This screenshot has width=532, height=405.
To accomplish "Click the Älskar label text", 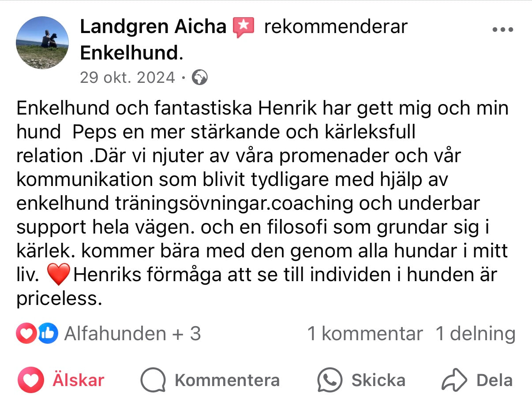I will point(79,380).
